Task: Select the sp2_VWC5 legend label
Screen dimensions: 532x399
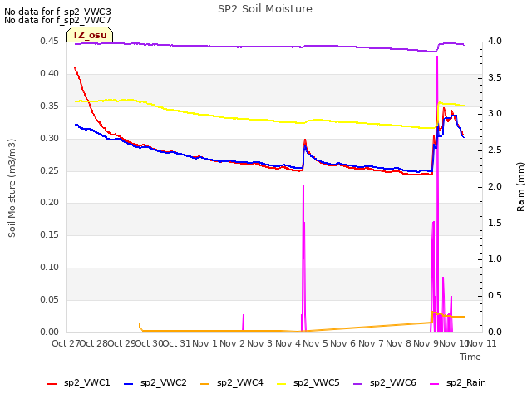Action: [317, 383]
